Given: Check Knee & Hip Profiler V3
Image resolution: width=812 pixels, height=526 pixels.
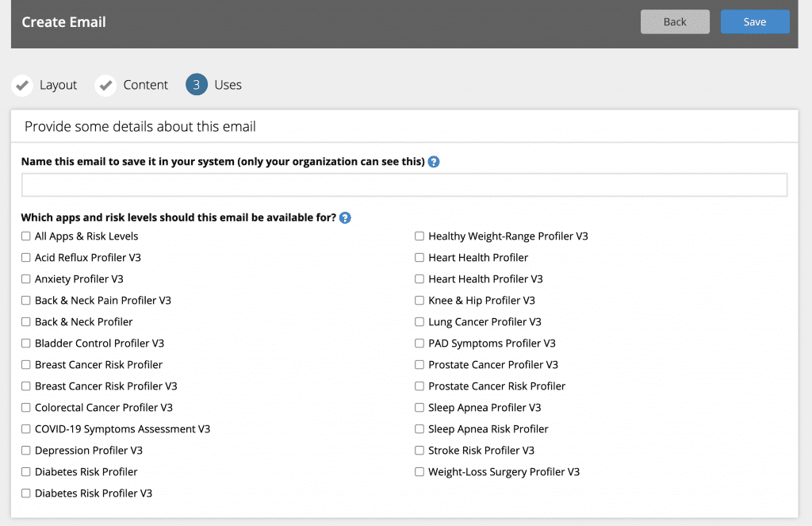Looking at the screenshot, I should tap(419, 301).
